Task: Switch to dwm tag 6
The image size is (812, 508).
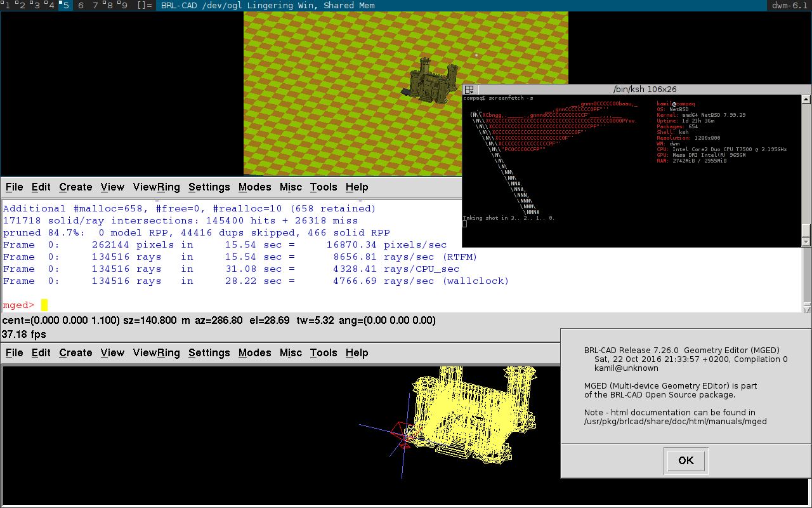Action: tap(81, 6)
